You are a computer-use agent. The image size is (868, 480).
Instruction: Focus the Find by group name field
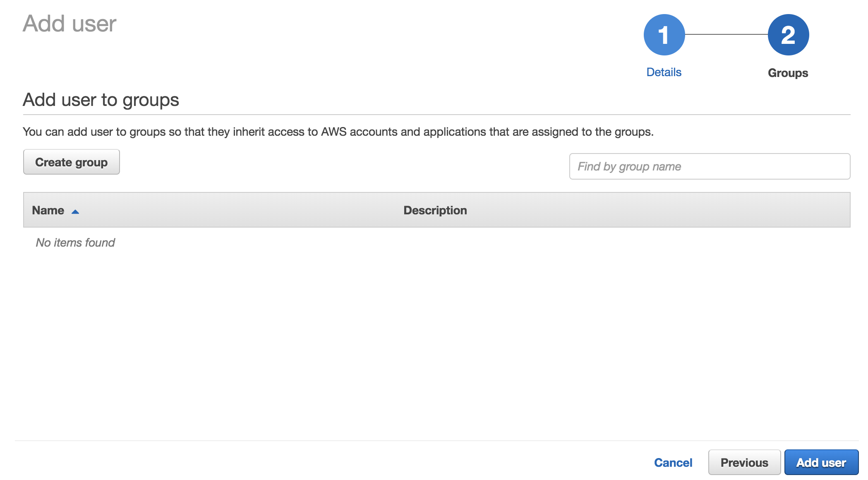pos(710,166)
